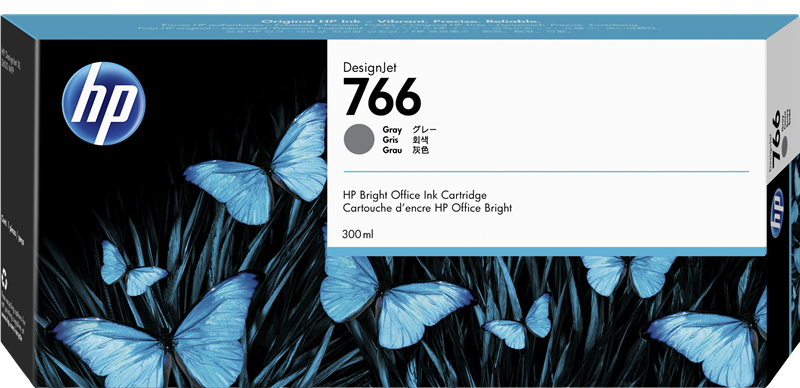The height and width of the screenshot is (388, 800).
Task: Click the large "766" model number
Action: point(383,96)
